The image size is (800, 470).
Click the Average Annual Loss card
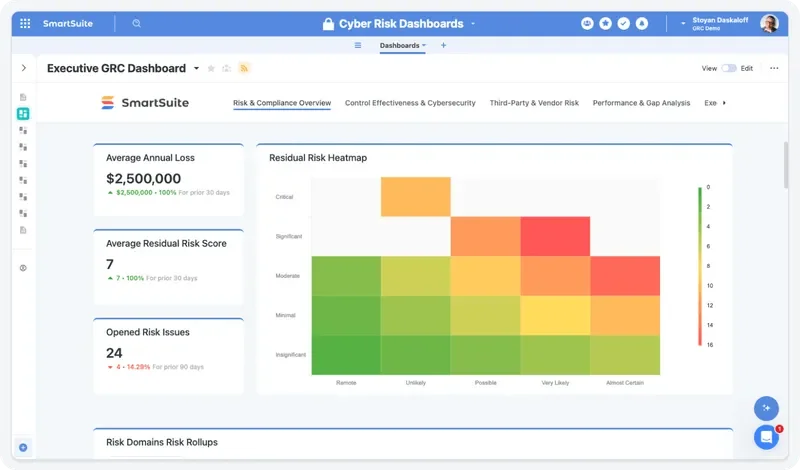pos(168,180)
